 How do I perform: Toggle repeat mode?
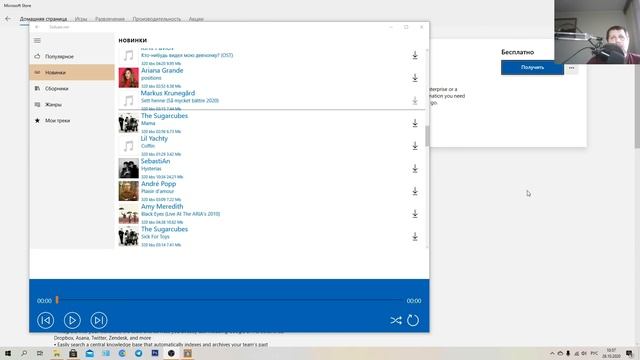413,320
